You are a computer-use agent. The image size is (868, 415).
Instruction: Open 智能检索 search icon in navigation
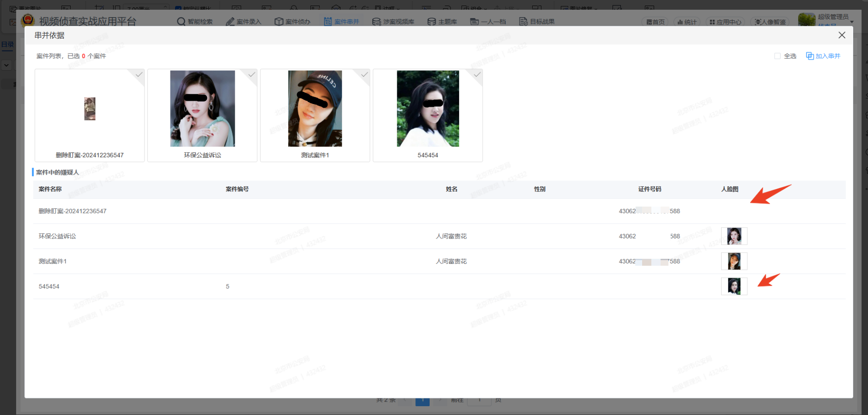point(181,22)
